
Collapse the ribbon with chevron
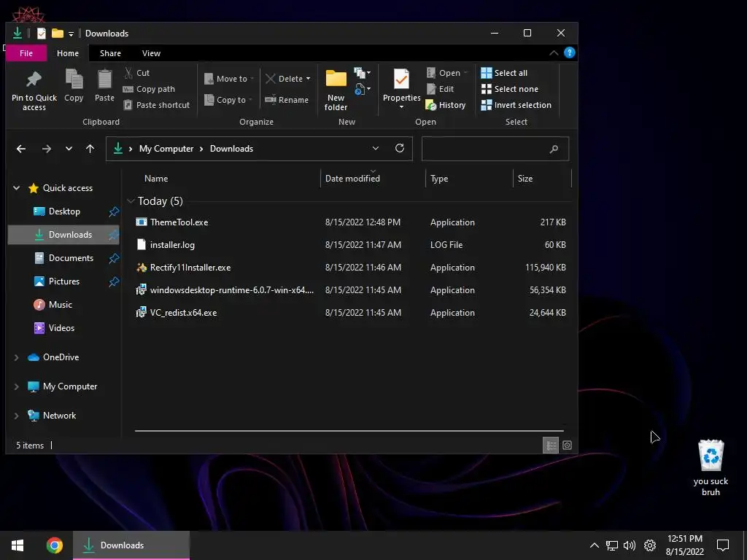click(554, 52)
